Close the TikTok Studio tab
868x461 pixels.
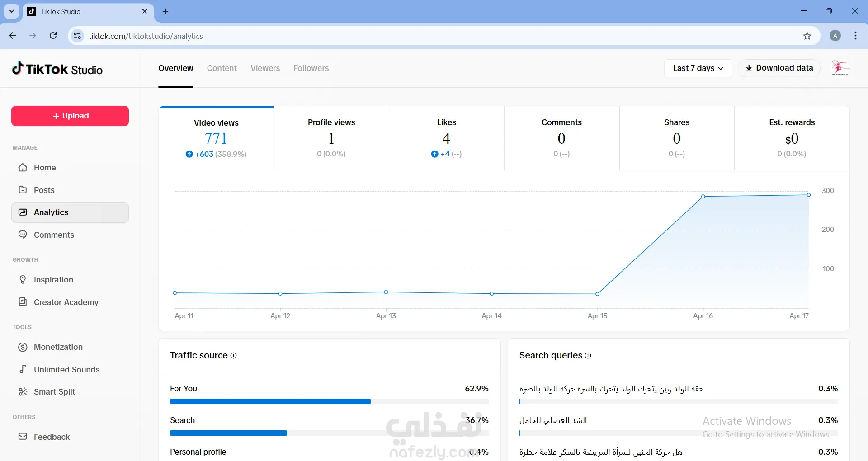(145, 11)
